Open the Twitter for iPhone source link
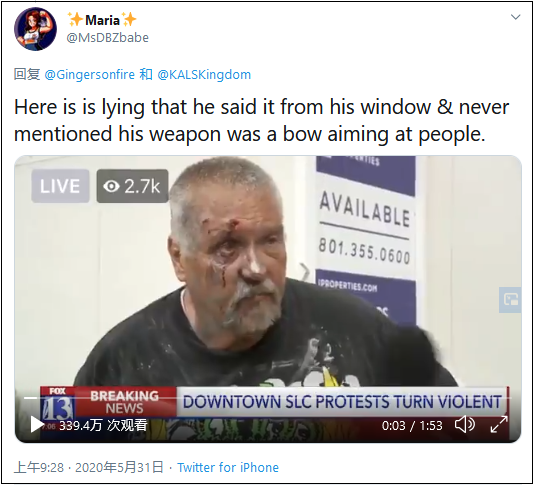 tap(228, 467)
